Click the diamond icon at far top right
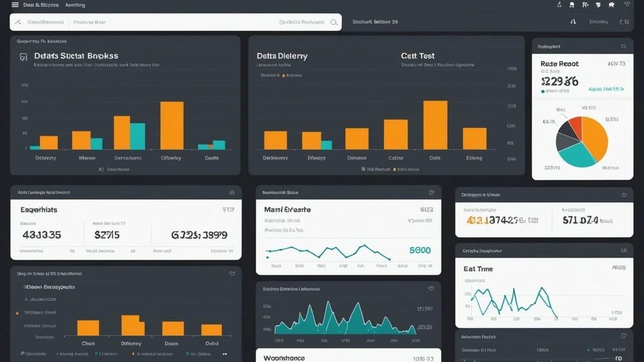 tap(627, 4)
